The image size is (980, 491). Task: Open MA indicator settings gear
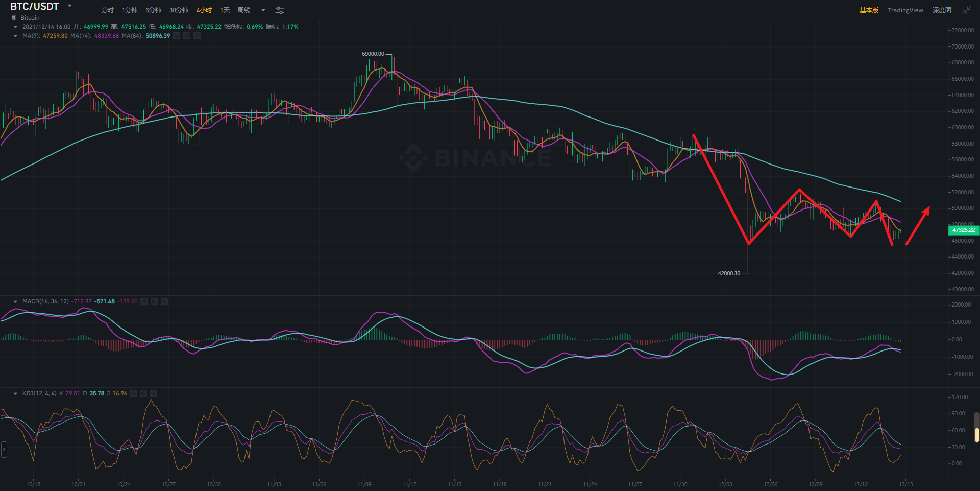point(187,36)
